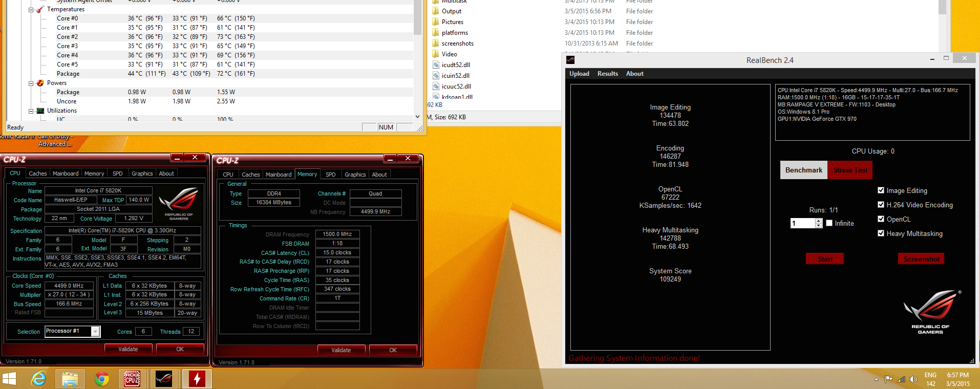Switch to the RealBench ROG taskbar icon
Image resolution: width=980 pixels, height=389 pixels.
pyautogui.click(x=164, y=379)
